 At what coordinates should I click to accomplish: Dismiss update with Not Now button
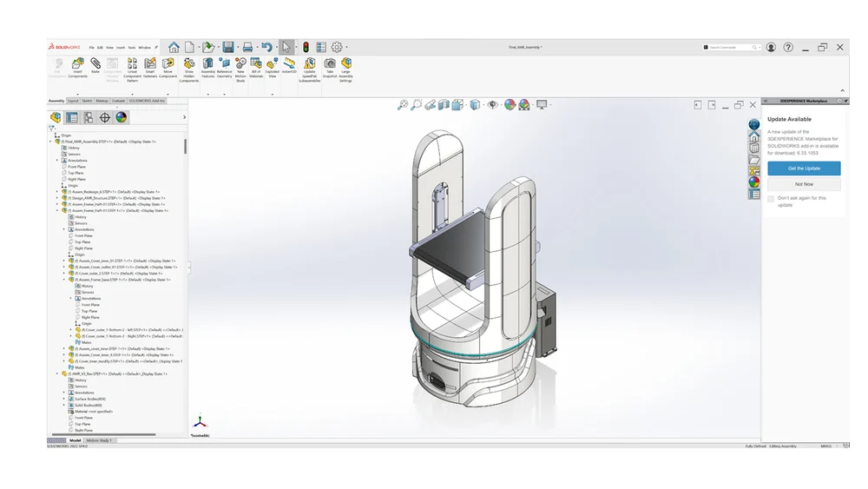click(x=804, y=184)
